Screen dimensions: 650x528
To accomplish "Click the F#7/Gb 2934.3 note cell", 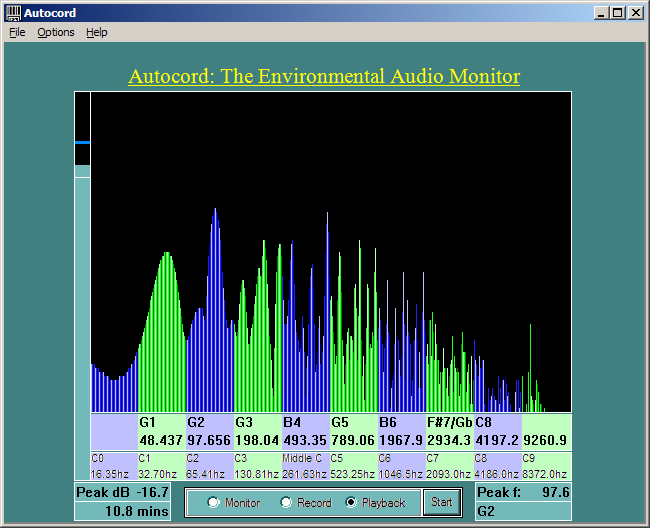I will (x=450, y=431).
